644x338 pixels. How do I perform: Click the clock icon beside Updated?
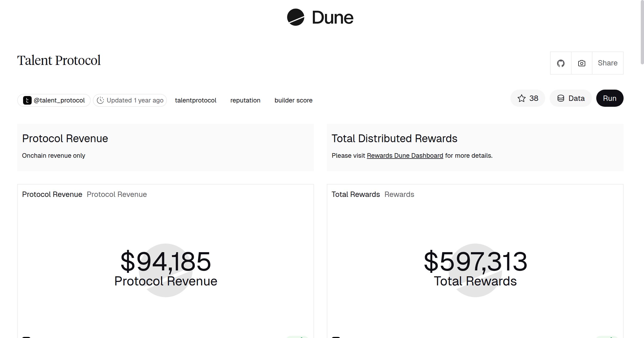100,100
